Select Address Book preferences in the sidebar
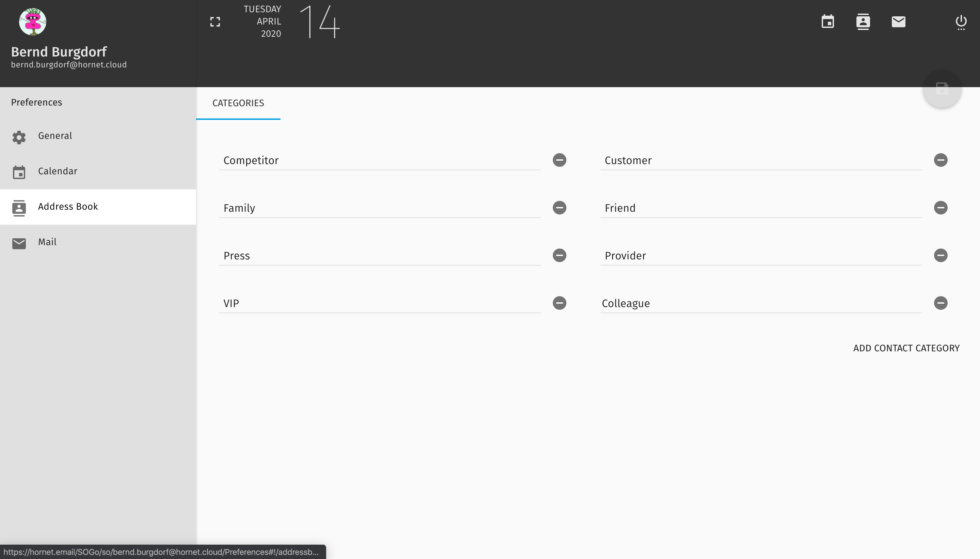 [x=98, y=207]
